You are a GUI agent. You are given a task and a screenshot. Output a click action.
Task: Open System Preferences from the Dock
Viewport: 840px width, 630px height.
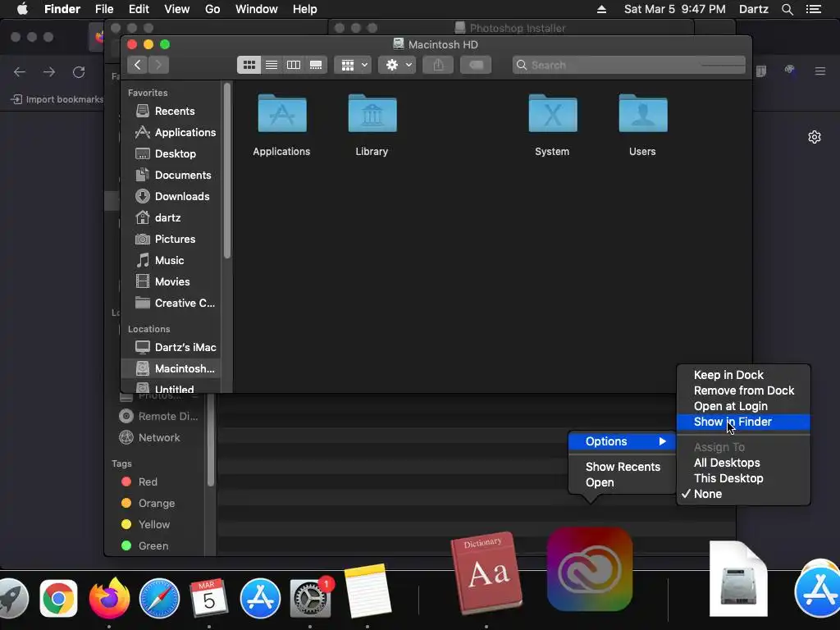[311, 598]
